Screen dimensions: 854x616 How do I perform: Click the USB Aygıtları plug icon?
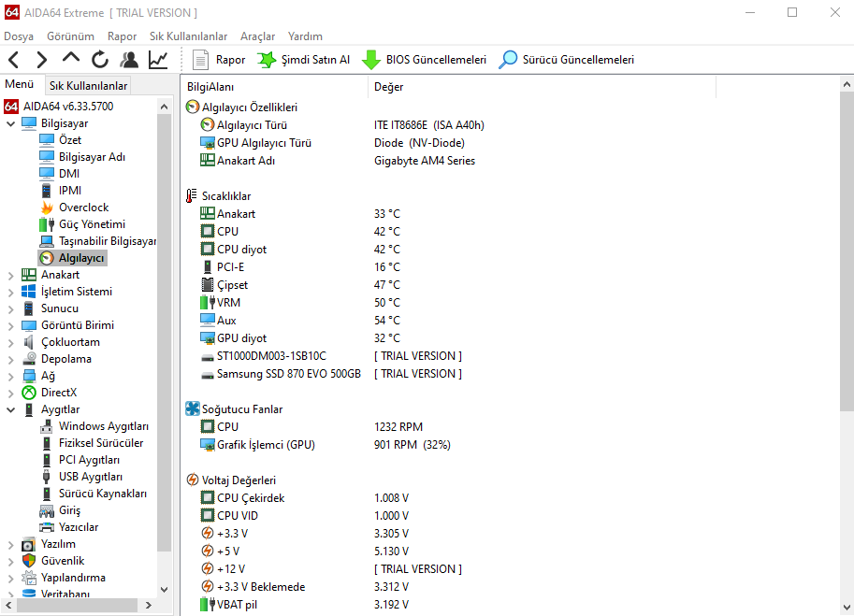[x=48, y=477]
